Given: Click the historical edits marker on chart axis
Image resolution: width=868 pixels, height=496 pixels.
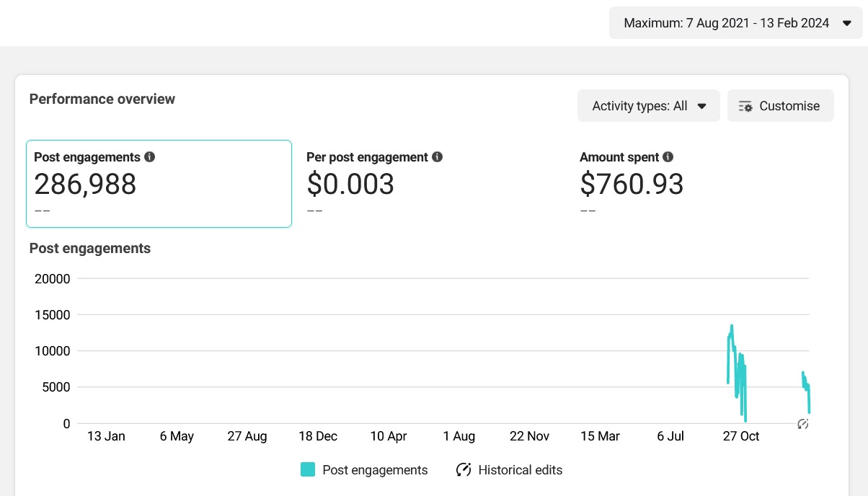Looking at the screenshot, I should point(803,424).
